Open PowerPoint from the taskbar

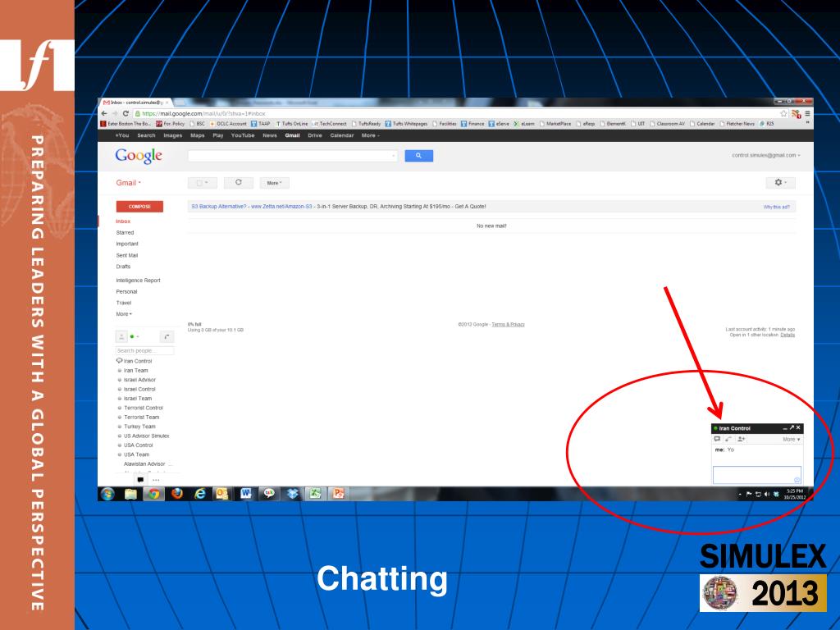pos(338,494)
